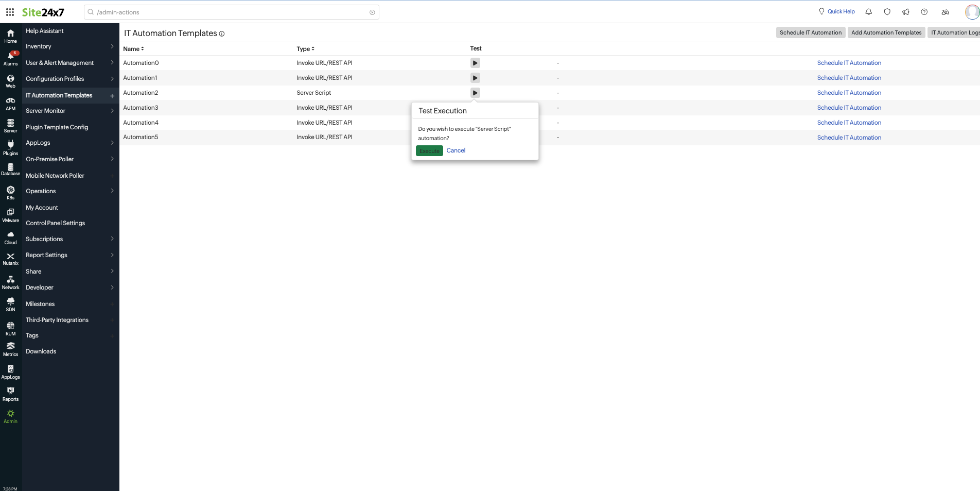
Task: Open Control Panel Settings menu item
Action: [56, 223]
